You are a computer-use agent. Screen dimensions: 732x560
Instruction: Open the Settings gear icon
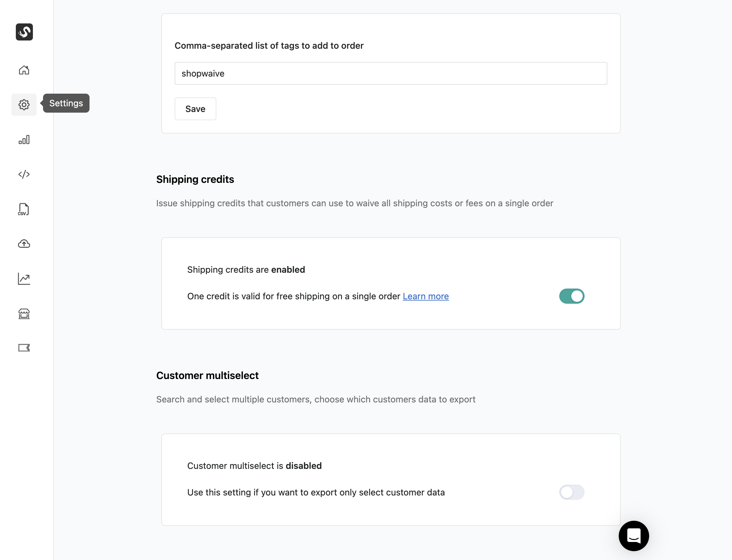[x=24, y=105]
